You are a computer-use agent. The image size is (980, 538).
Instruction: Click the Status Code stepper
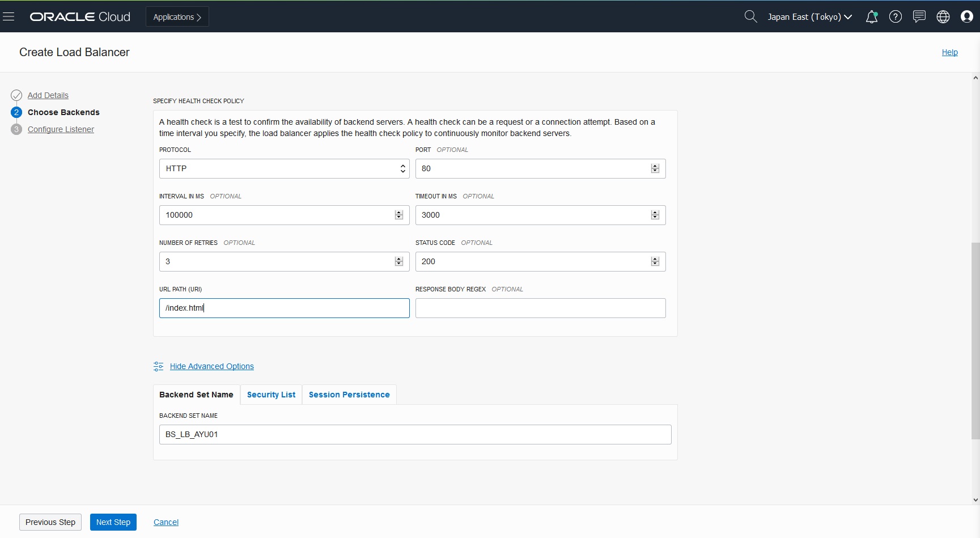coord(655,261)
